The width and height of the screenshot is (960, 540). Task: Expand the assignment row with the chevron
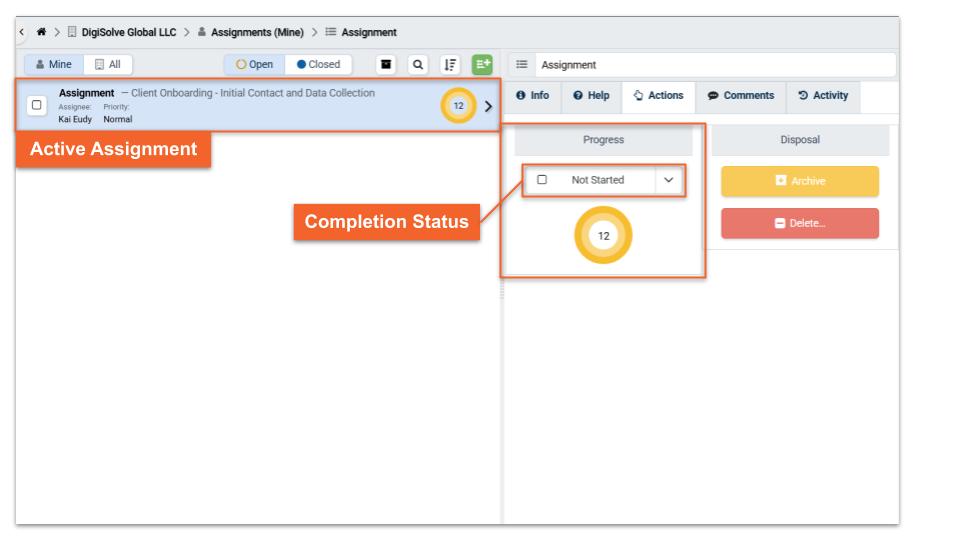pos(488,106)
